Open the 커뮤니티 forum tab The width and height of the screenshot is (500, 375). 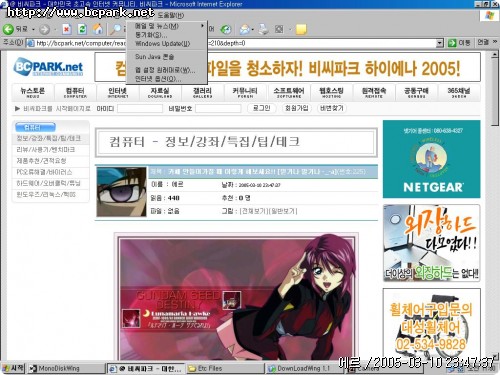point(245,93)
